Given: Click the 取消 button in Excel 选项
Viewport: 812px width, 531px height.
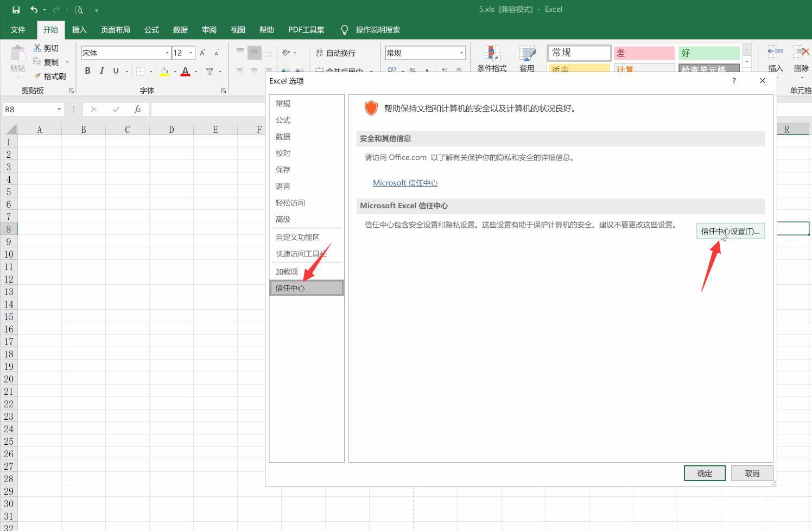Looking at the screenshot, I should 752,473.
